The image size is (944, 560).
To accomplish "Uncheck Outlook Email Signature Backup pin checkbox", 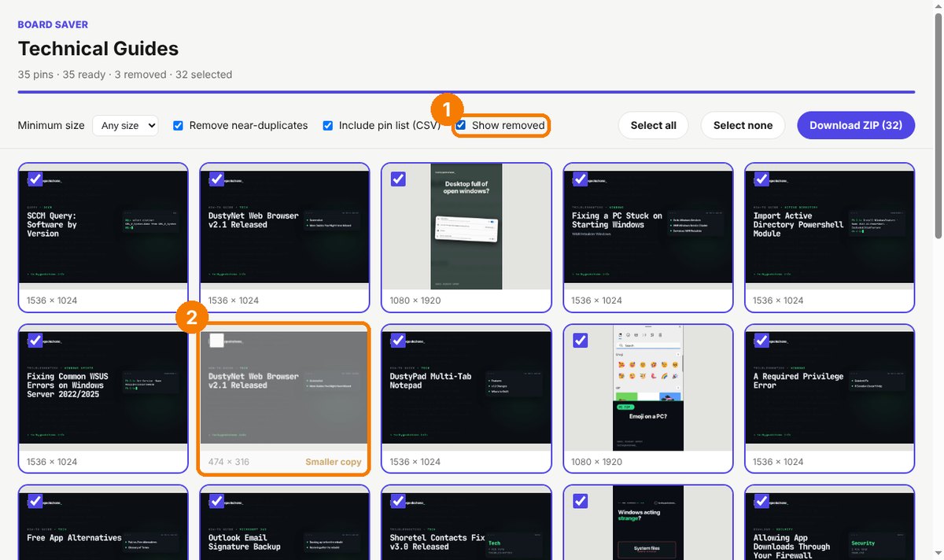I will [217, 501].
